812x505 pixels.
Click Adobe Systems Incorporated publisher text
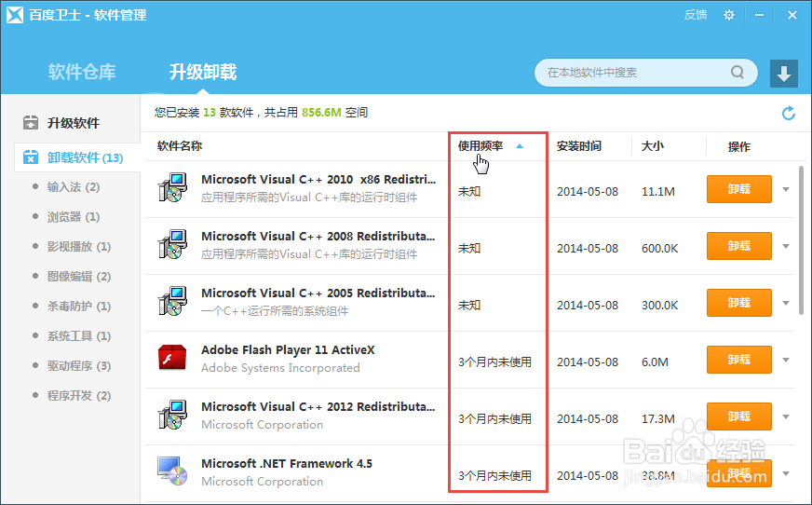[280, 368]
